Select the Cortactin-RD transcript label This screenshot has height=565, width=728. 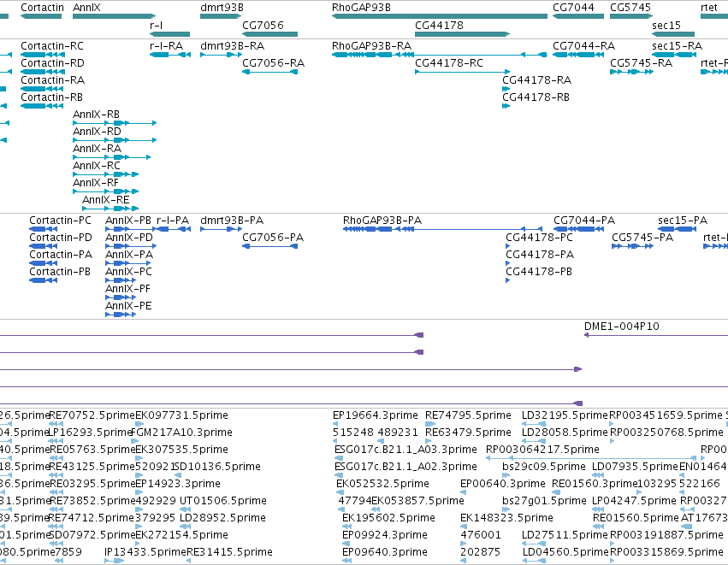(52, 63)
